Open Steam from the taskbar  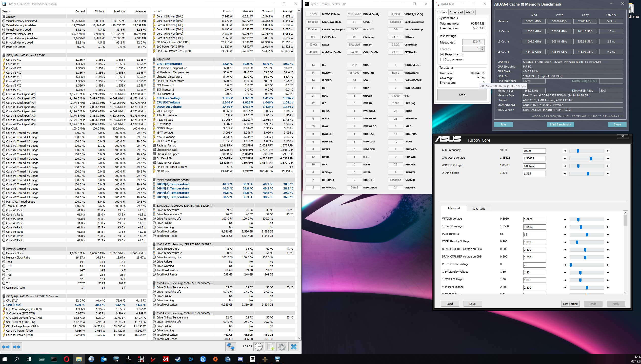tap(178, 359)
